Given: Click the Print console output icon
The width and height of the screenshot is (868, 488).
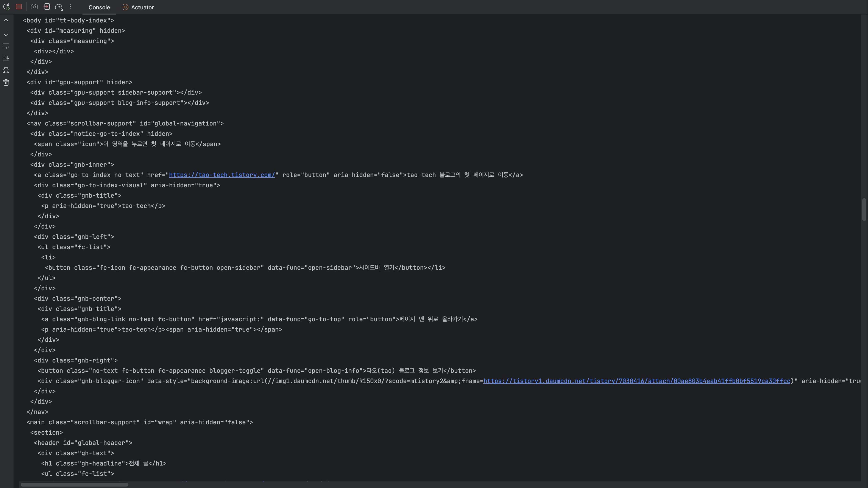Looking at the screenshot, I should point(6,70).
